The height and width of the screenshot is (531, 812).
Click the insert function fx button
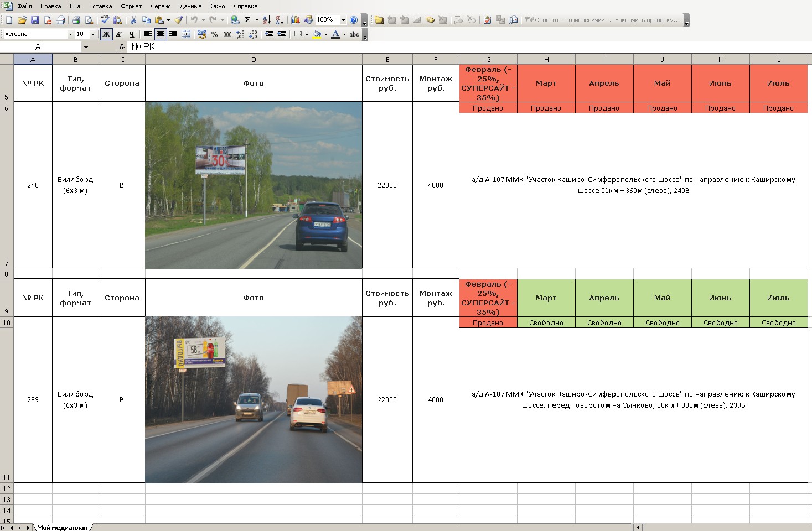pyautogui.click(x=122, y=47)
